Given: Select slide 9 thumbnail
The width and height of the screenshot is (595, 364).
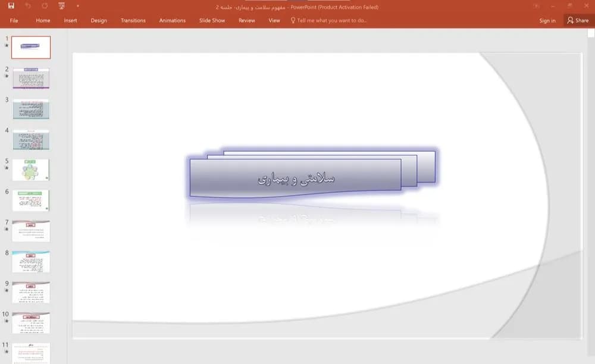Looking at the screenshot, I should coord(31,293).
